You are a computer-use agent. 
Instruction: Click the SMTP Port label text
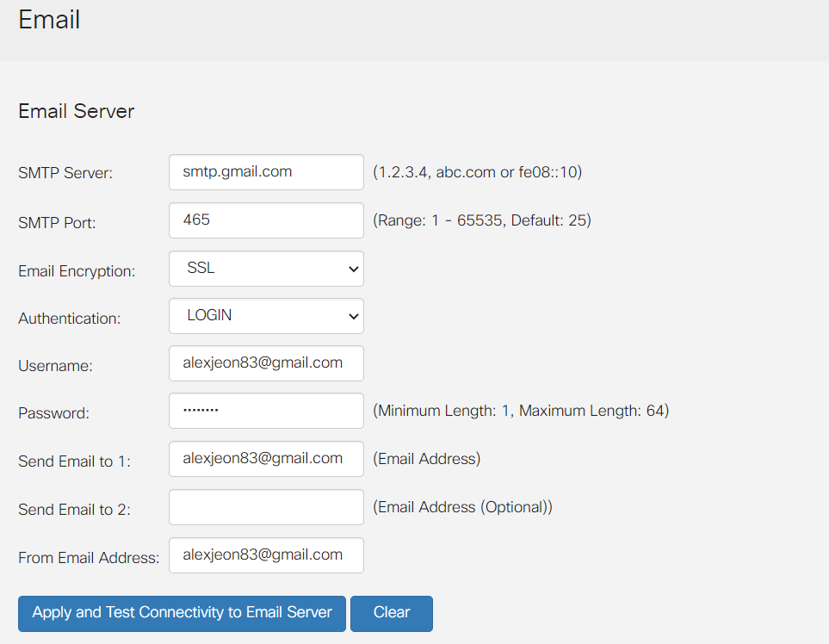(x=57, y=223)
